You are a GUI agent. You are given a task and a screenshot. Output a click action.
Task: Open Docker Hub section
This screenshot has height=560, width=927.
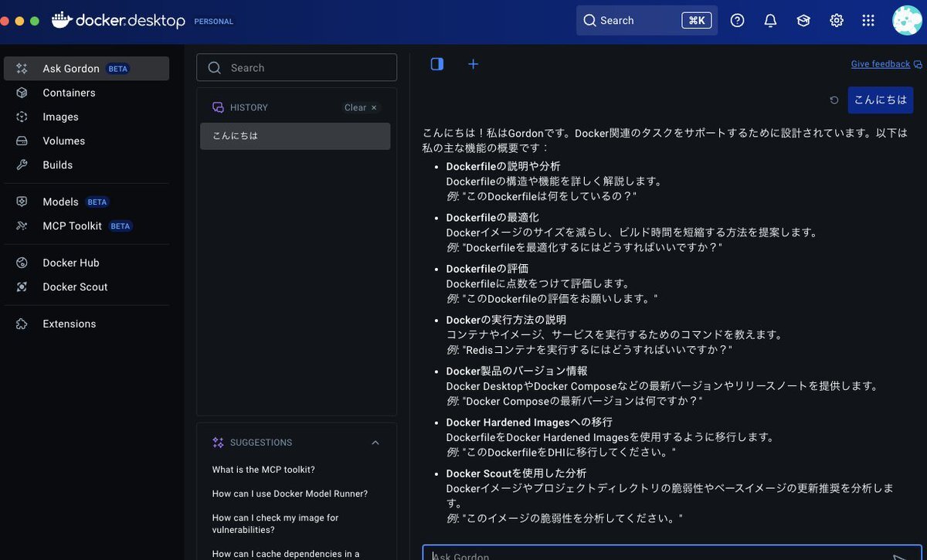[87, 263]
